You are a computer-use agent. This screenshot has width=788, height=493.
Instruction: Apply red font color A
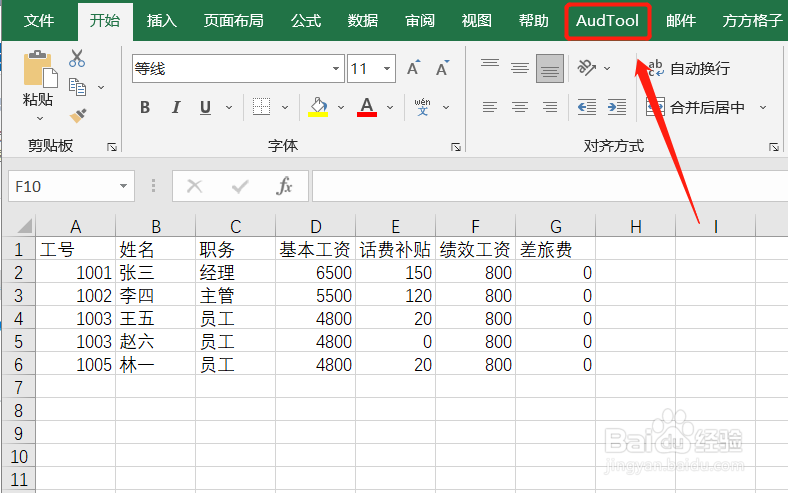coord(367,107)
